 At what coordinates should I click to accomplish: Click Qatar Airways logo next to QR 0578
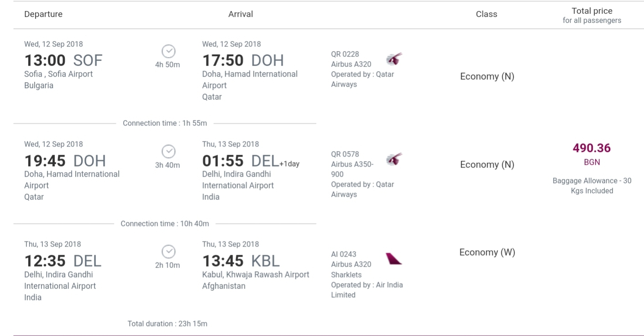point(394,159)
